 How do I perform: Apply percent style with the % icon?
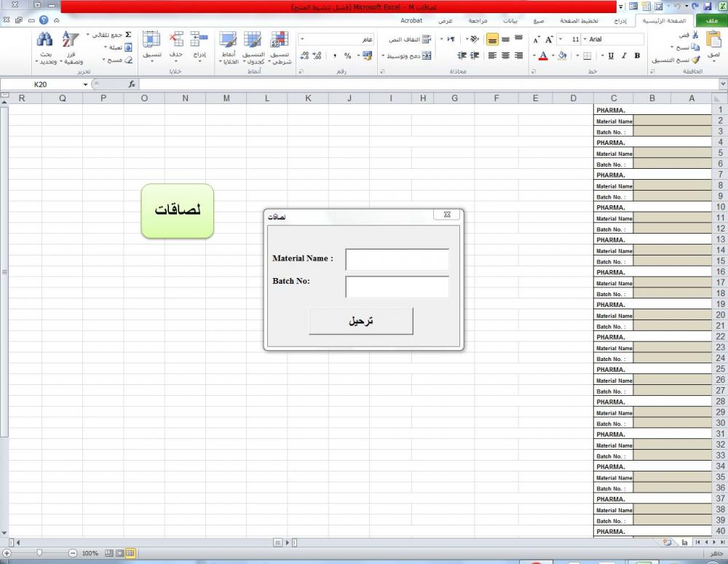click(x=347, y=56)
